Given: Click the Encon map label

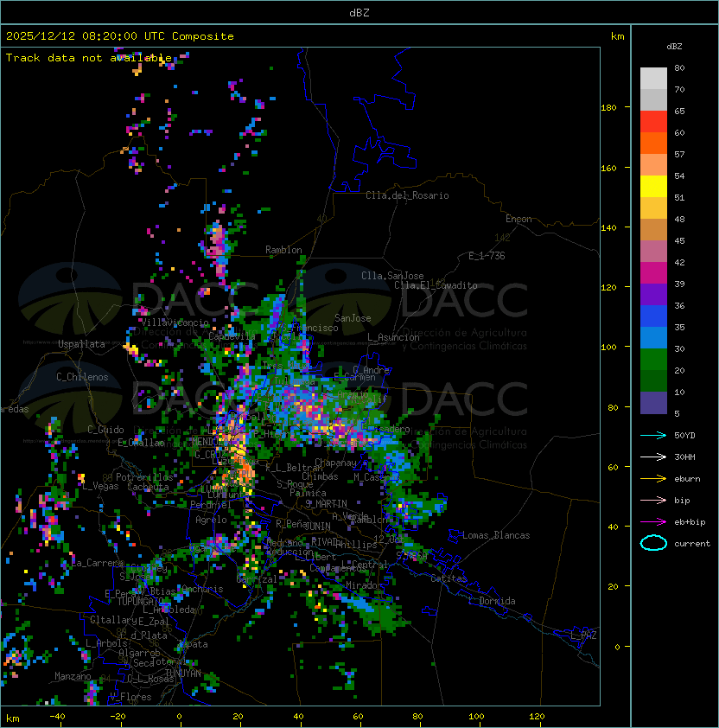Looking at the screenshot, I should tap(519, 219).
